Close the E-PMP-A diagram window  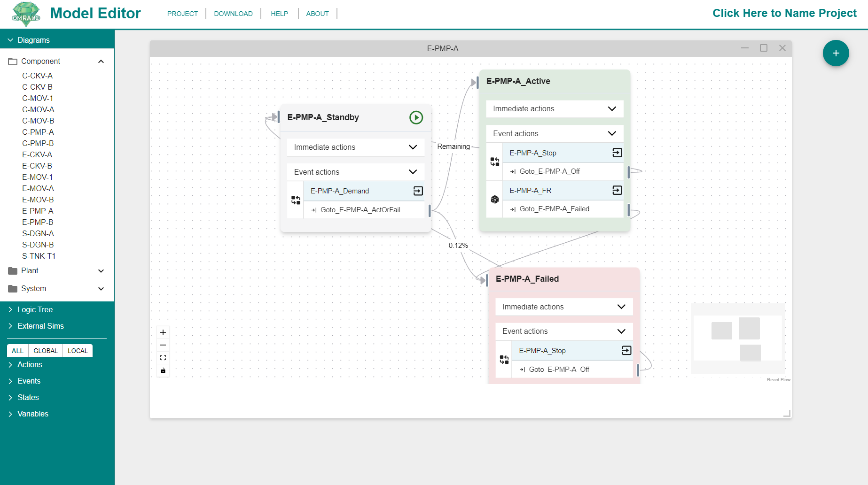[x=782, y=48]
